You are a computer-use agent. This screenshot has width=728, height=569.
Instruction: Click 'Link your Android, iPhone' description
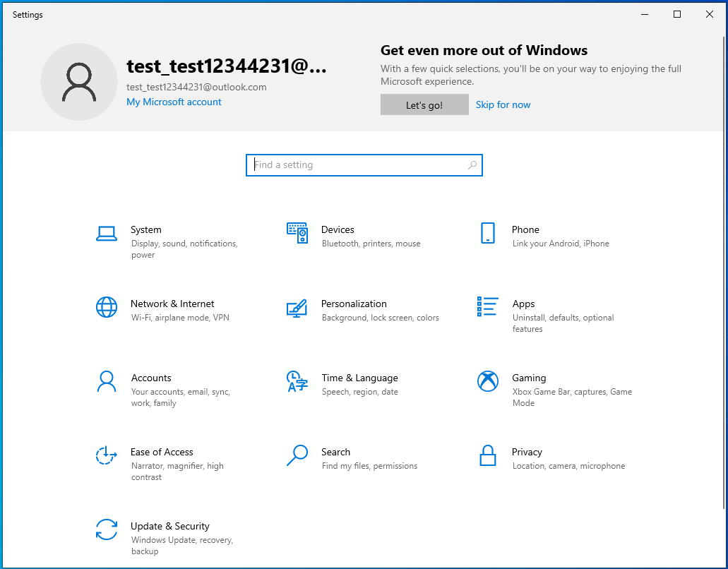(561, 244)
